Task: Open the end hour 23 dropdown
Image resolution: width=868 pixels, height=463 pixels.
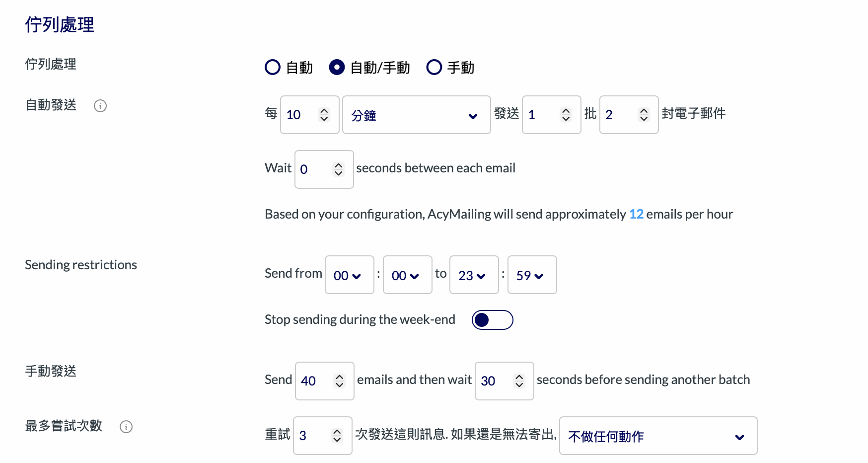Action: (x=474, y=275)
